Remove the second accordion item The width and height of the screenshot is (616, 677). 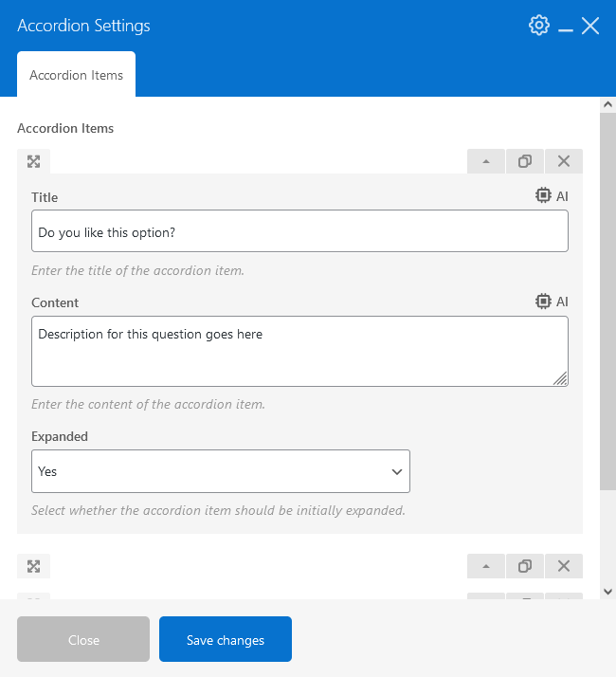(564, 566)
